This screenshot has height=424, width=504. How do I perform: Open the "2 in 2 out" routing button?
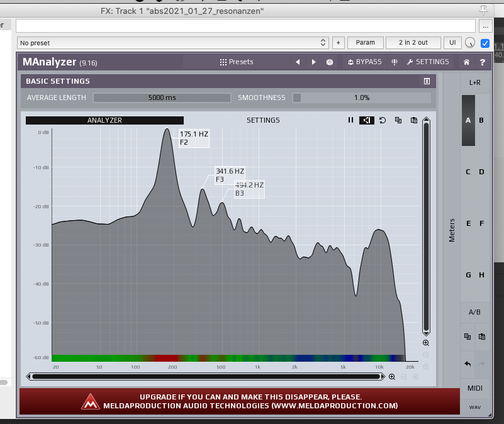pos(413,43)
